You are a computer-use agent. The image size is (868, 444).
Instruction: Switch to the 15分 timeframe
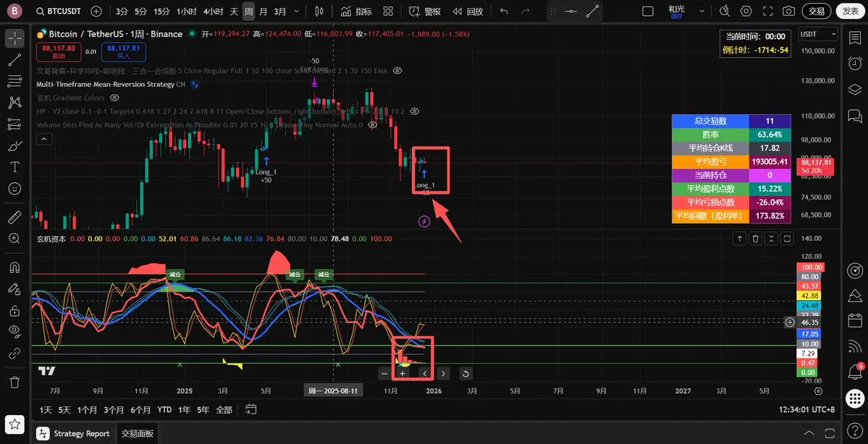161,11
